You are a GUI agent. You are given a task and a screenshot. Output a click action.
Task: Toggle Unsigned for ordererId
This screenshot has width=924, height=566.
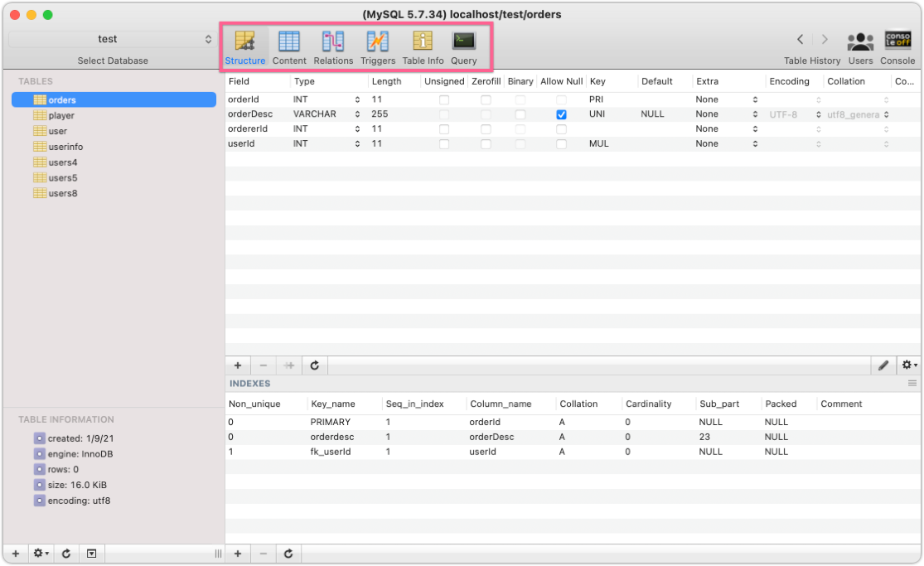click(444, 129)
